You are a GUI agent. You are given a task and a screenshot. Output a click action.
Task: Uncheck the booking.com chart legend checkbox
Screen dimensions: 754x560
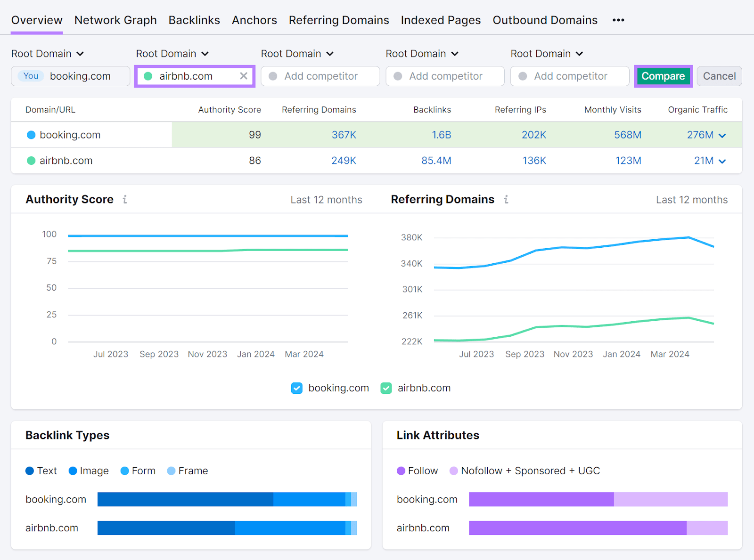(x=296, y=388)
